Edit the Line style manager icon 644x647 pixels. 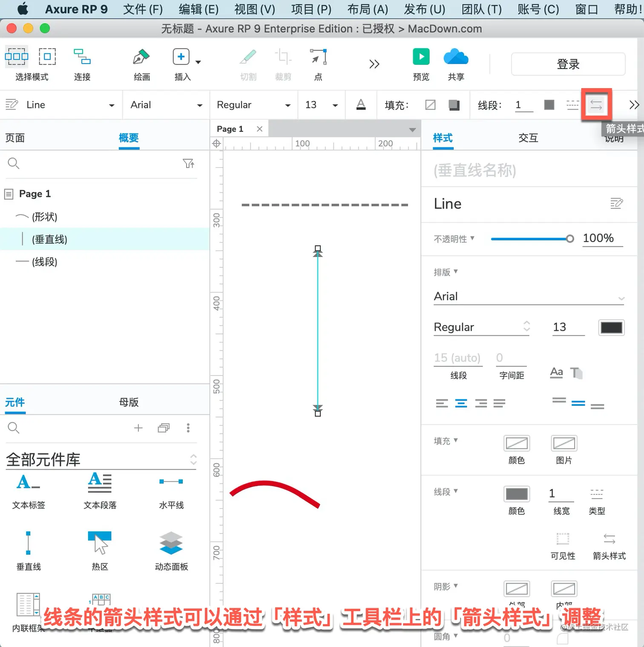(616, 204)
